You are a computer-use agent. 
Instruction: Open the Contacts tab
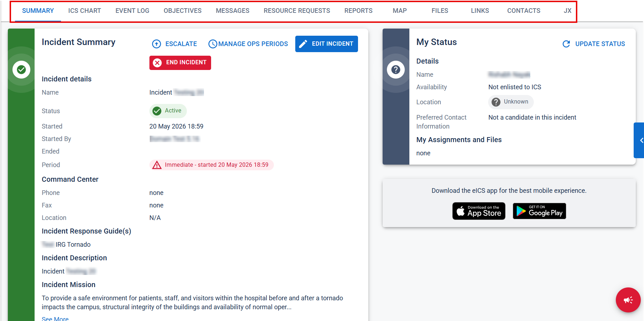[523, 11]
